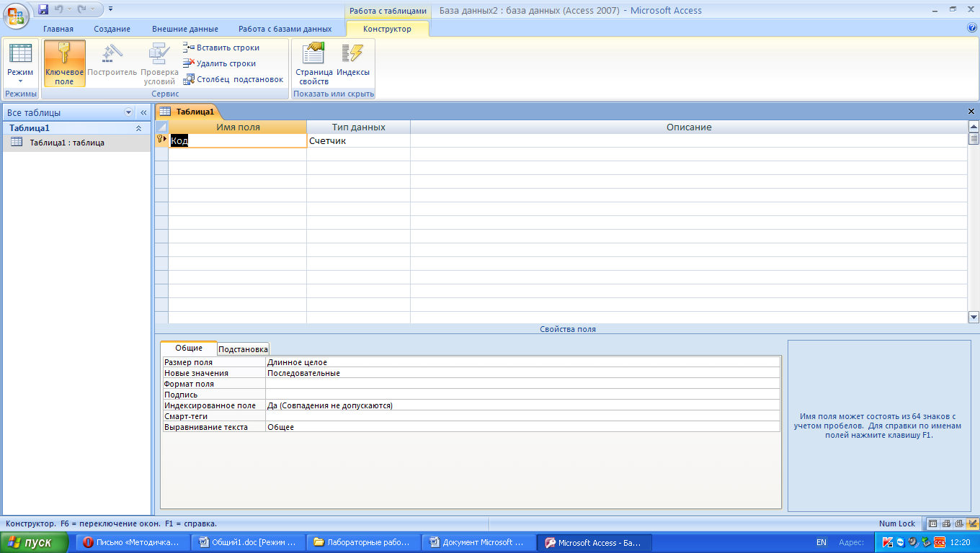
Task: Open Microsoft Access help question icon
Action: coord(972,28)
